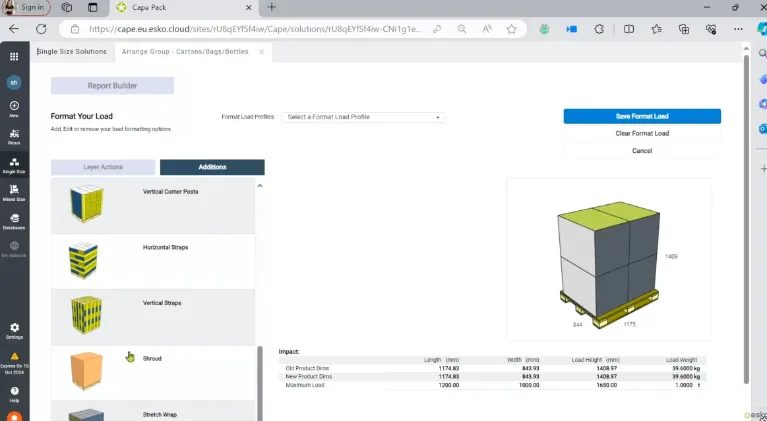The height and width of the screenshot is (421, 767).
Task: Open the Databases sidebar icon
Action: point(14,220)
